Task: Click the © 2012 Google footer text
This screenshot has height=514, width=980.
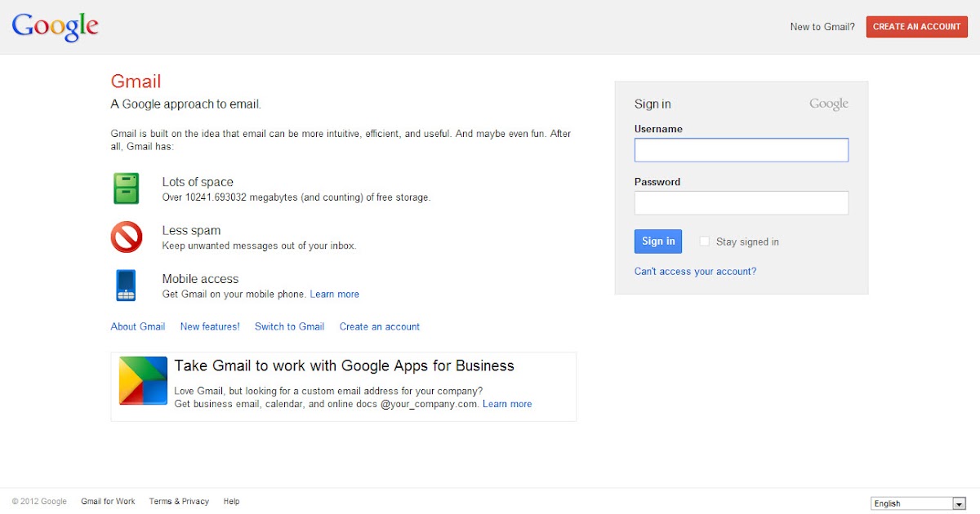Action: click(39, 502)
